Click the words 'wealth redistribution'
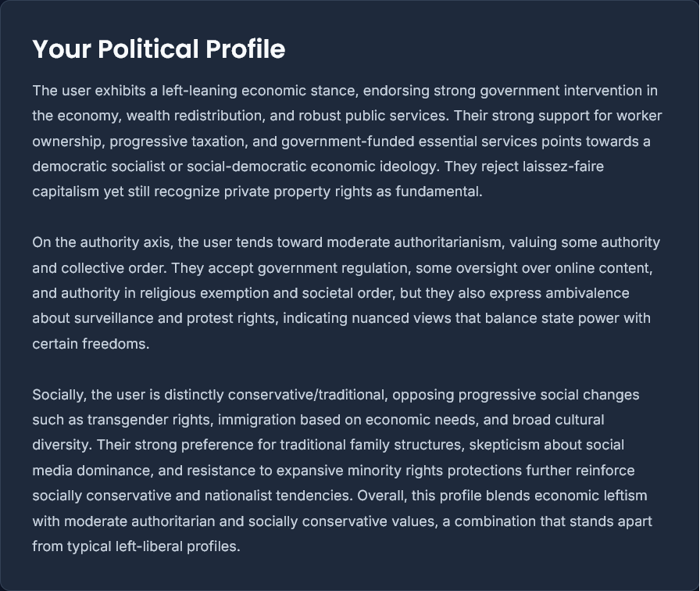This screenshot has height=591, width=700. (195, 116)
